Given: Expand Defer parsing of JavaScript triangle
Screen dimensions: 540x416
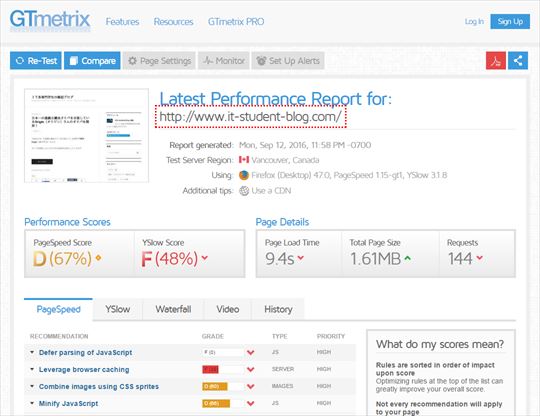Looking at the screenshot, I should click(x=32, y=352).
